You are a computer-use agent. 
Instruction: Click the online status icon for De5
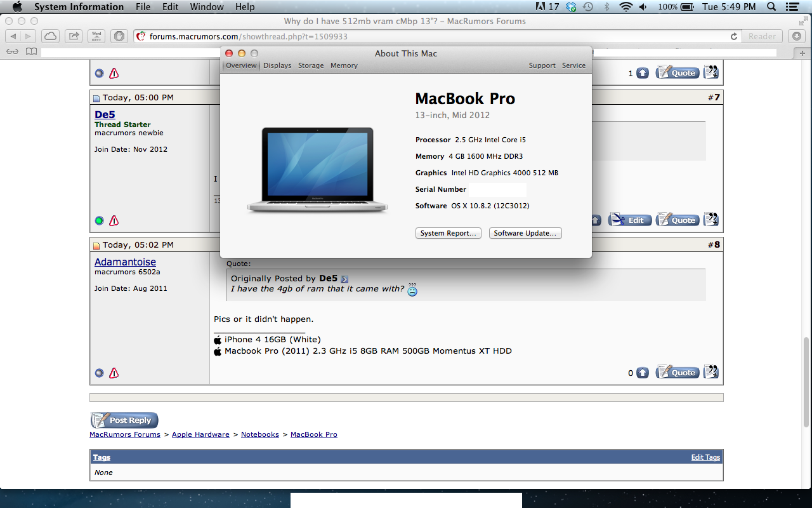click(99, 220)
